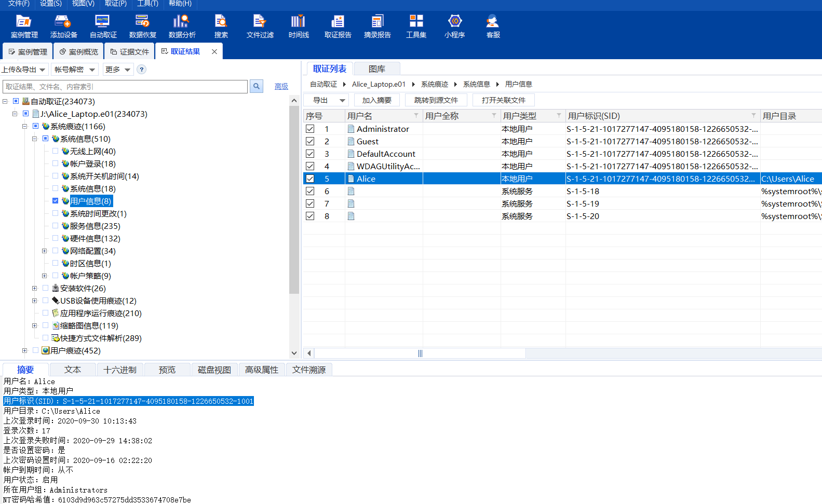Filter the 用户标识(SID) column
Image resolution: width=822 pixels, height=504 pixels.
click(753, 116)
